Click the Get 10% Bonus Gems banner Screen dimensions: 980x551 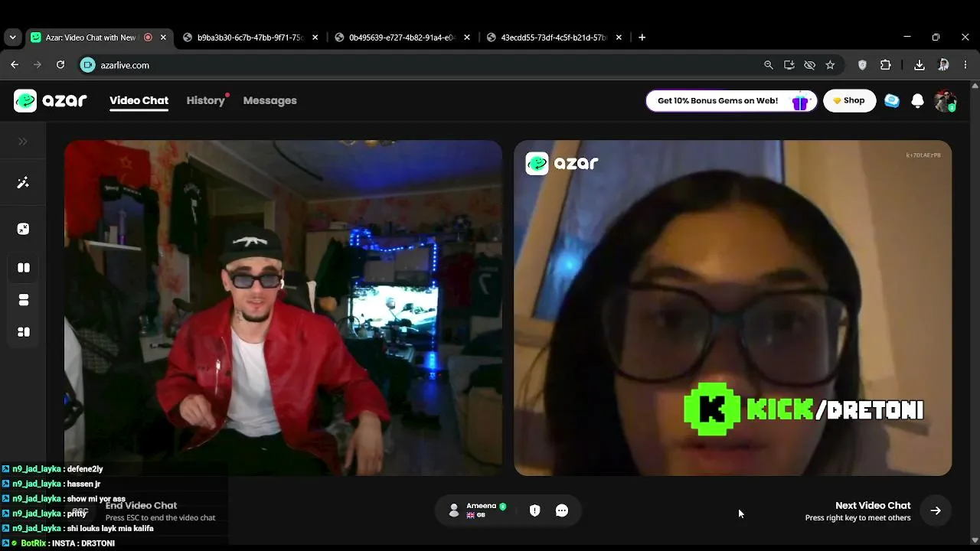tap(731, 101)
